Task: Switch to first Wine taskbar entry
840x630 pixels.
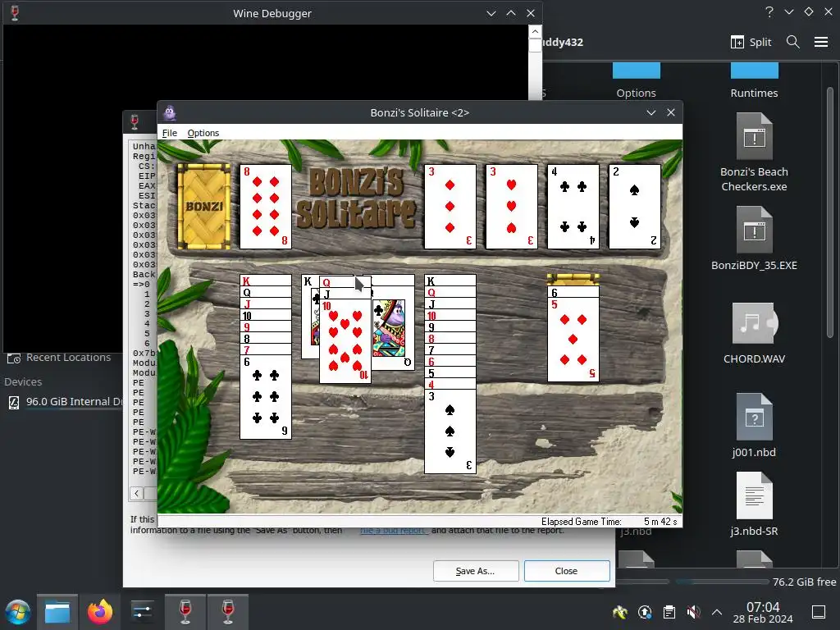Action: 185,612
